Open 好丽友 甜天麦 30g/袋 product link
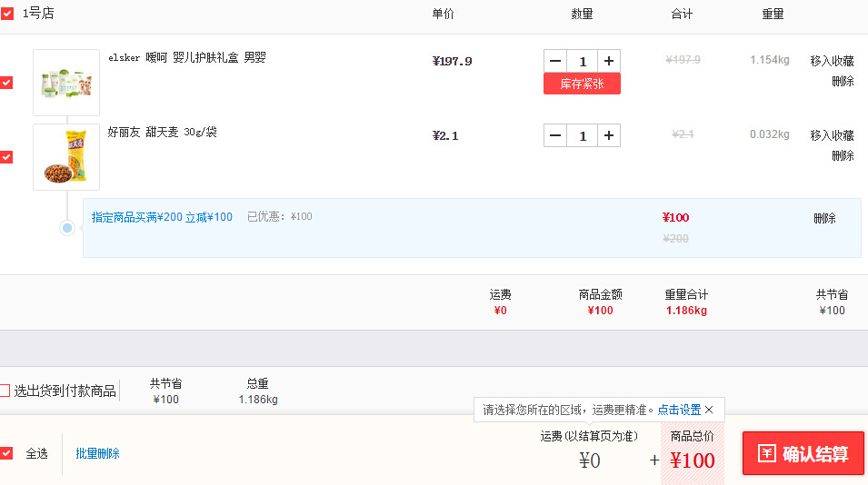868x485 pixels. tap(162, 133)
